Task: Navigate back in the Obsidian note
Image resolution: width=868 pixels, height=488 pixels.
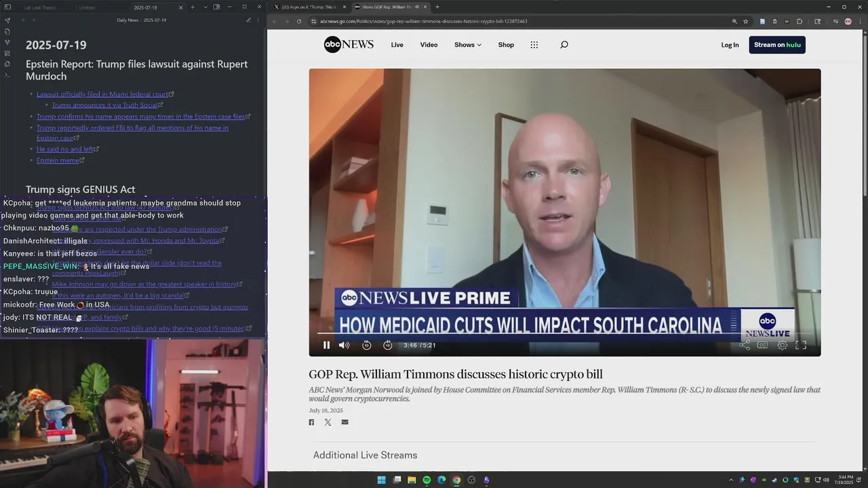Action: coord(24,20)
